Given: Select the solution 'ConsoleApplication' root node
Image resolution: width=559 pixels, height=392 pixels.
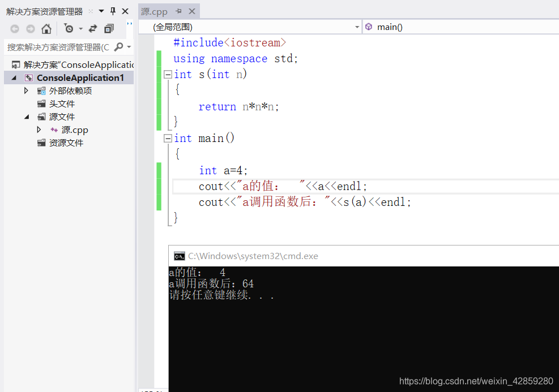Looking at the screenshot, I should point(72,64).
